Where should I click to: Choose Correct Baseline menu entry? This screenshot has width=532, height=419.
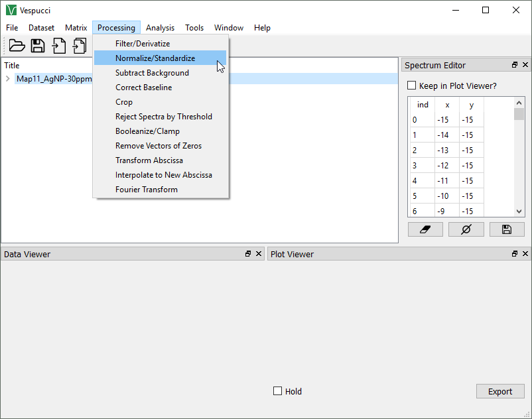click(x=143, y=88)
